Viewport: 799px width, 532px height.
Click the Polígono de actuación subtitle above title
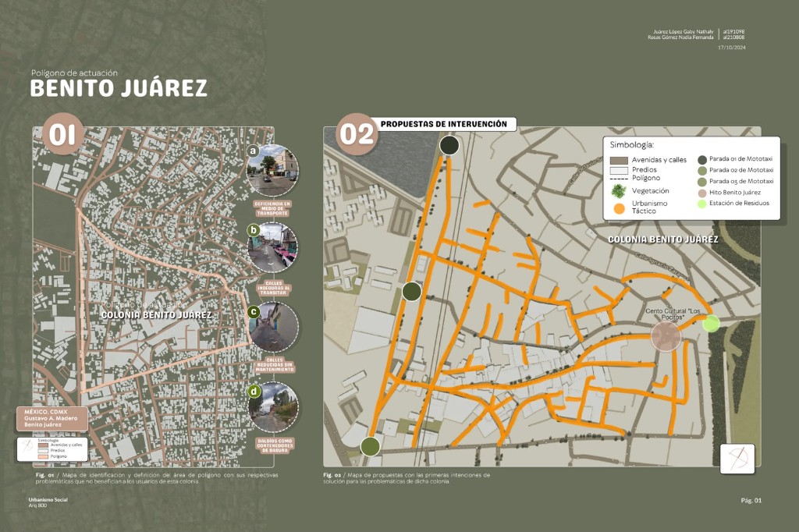click(x=74, y=73)
